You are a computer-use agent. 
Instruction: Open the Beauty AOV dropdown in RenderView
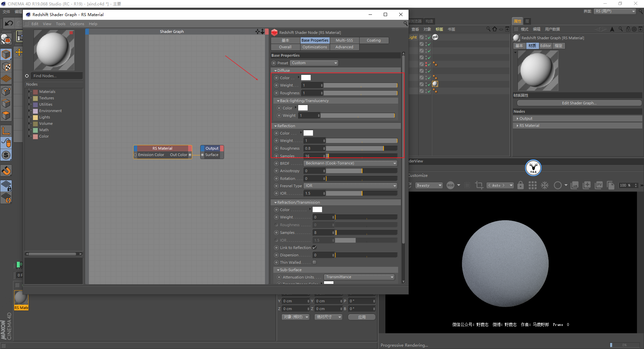tap(429, 185)
